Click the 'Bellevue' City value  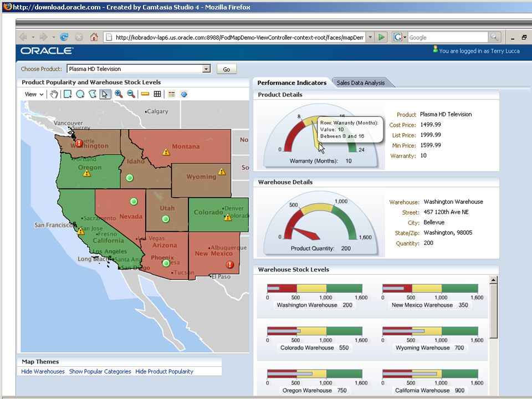(x=434, y=222)
